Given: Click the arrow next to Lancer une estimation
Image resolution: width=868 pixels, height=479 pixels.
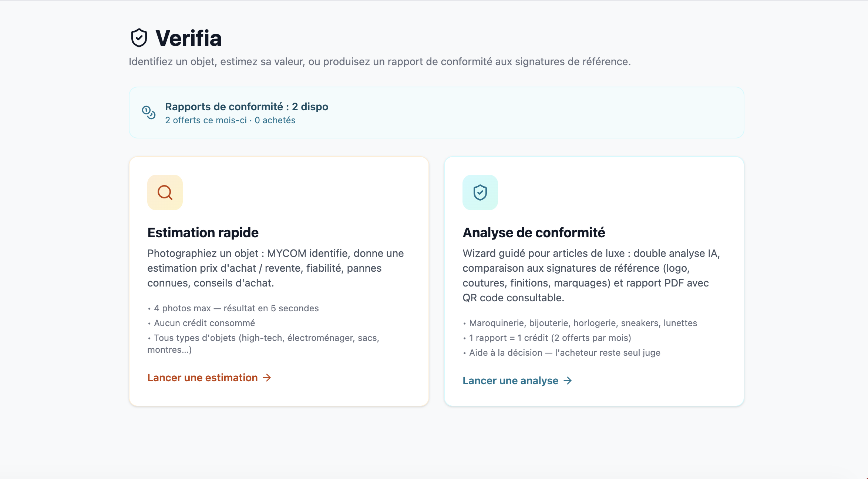Looking at the screenshot, I should point(267,378).
